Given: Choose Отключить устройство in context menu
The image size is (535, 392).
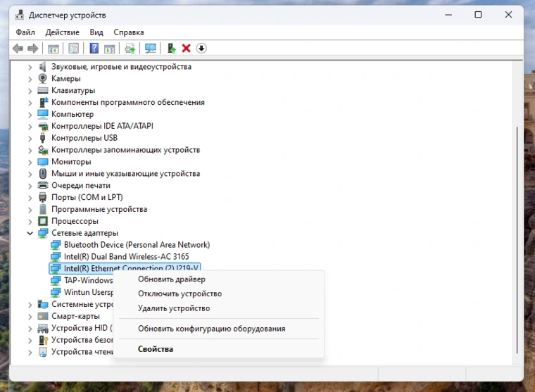Looking at the screenshot, I should pos(219,293).
